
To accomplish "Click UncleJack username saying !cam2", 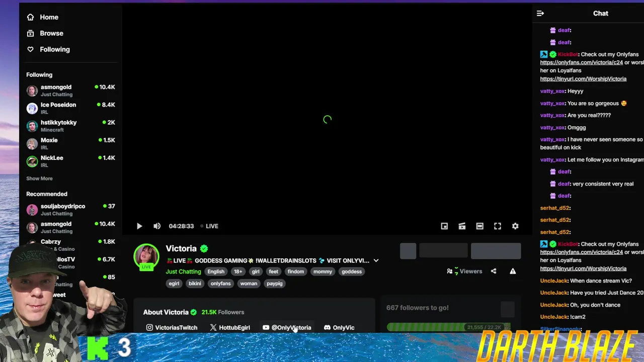I will pos(554,317).
